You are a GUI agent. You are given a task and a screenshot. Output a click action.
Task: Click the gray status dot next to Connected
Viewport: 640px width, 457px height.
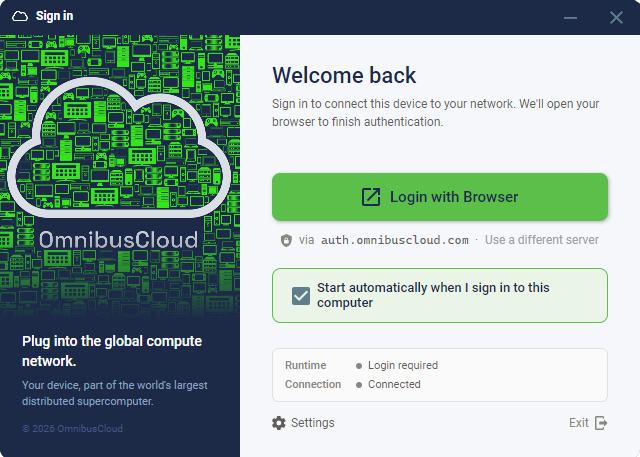359,385
